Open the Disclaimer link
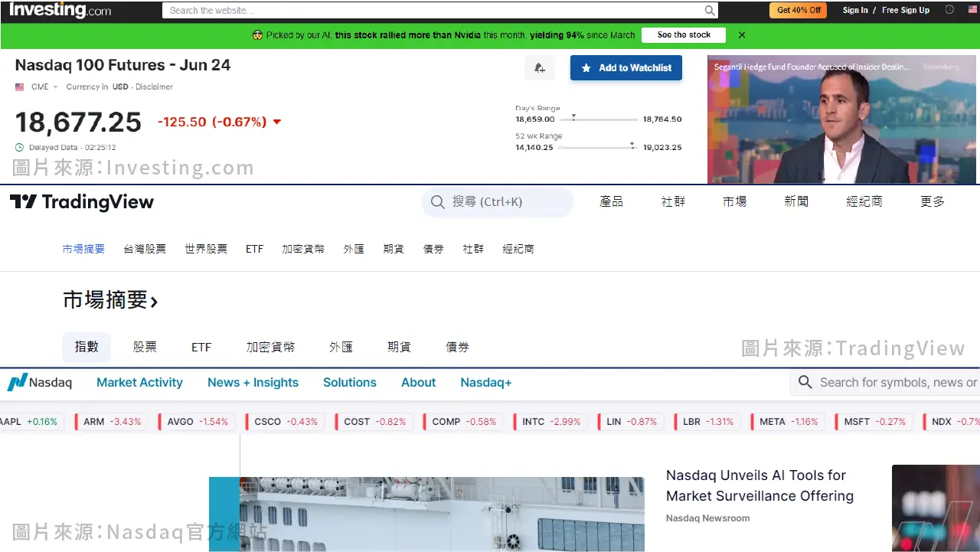980x552 pixels. pos(154,87)
